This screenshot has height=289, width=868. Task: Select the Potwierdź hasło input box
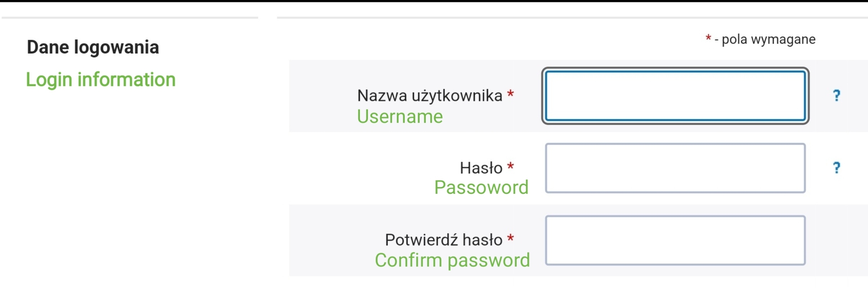coord(675,240)
